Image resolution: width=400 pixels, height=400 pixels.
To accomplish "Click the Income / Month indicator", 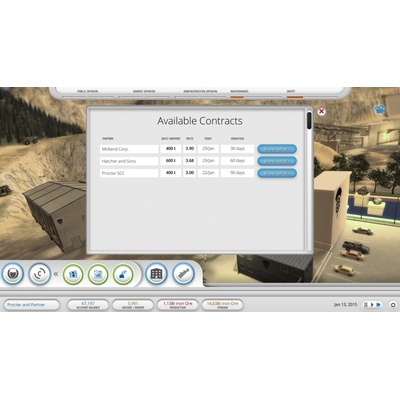I will click(x=133, y=305).
